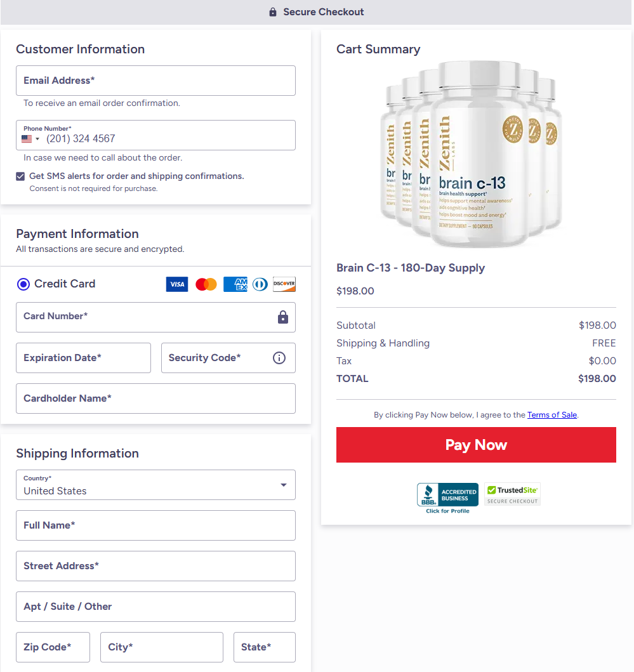Image resolution: width=634 pixels, height=672 pixels.
Task: Uncheck the SMS alerts checkbox
Action: pos(20,176)
